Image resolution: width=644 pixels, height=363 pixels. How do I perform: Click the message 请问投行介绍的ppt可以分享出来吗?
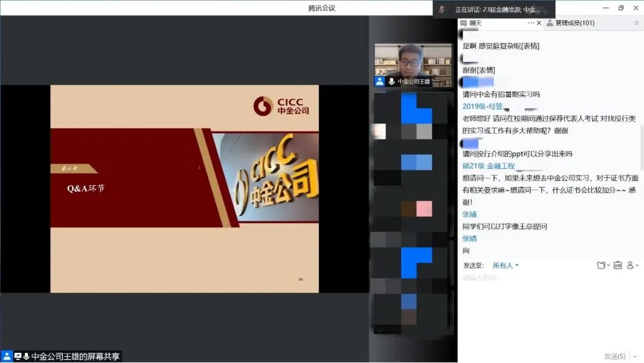518,154
